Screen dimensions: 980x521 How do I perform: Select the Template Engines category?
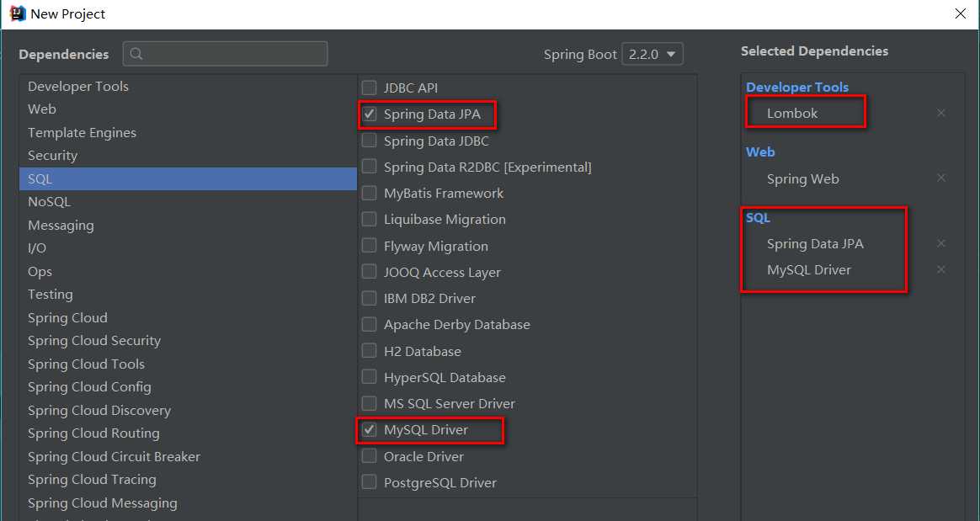click(x=82, y=133)
